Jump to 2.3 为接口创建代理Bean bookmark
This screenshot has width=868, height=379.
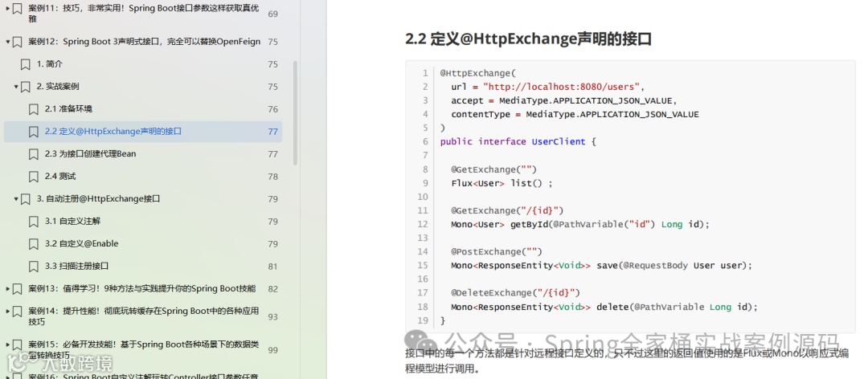coord(90,154)
